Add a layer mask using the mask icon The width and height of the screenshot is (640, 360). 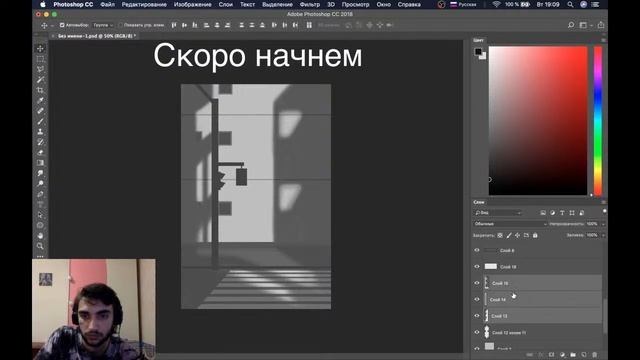(552, 355)
